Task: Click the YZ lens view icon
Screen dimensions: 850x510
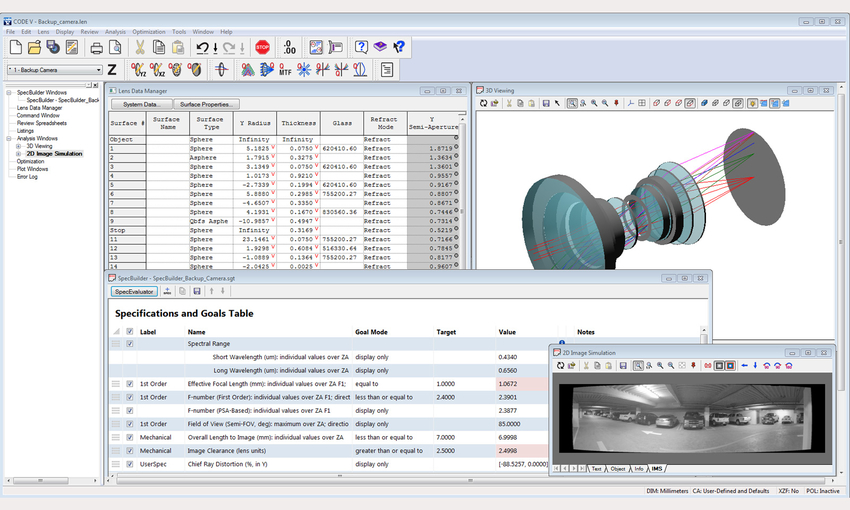Action: [138, 70]
